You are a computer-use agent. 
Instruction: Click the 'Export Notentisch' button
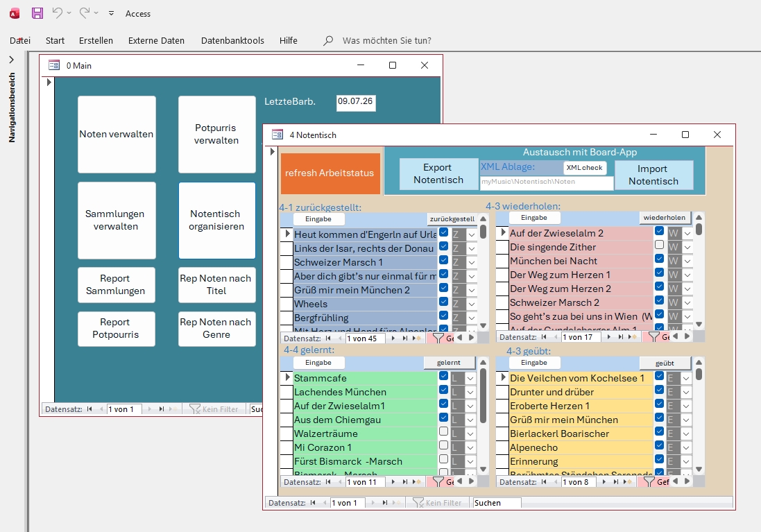point(438,174)
